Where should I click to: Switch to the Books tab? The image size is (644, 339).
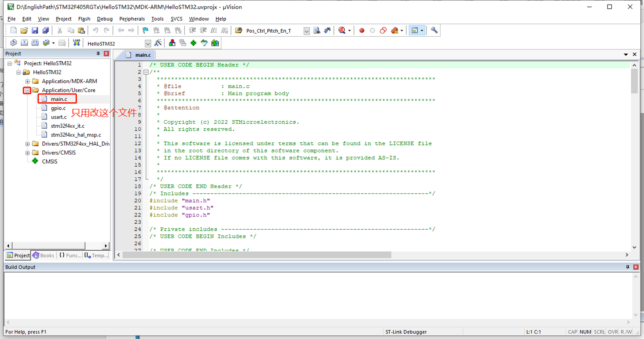click(43, 255)
